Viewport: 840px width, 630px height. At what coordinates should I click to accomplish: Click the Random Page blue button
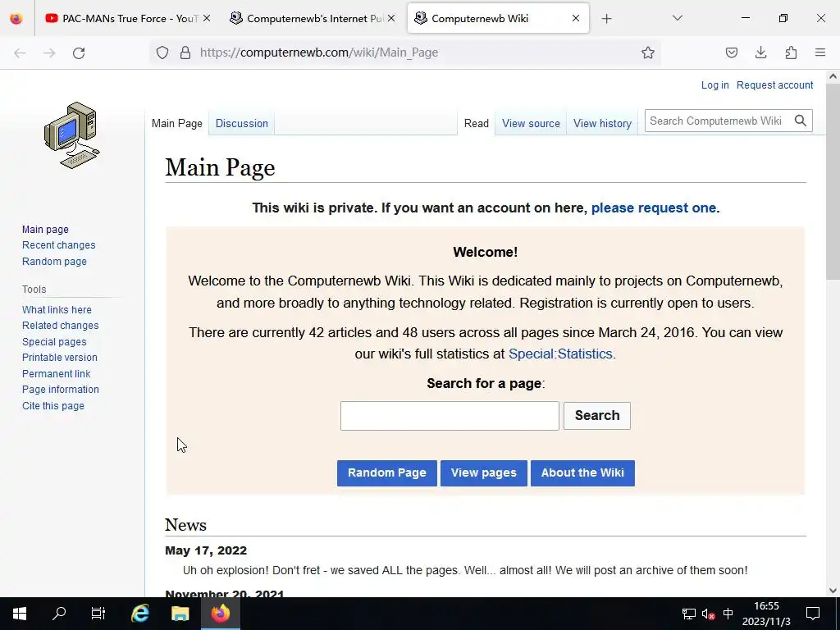click(x=387, y=473)
